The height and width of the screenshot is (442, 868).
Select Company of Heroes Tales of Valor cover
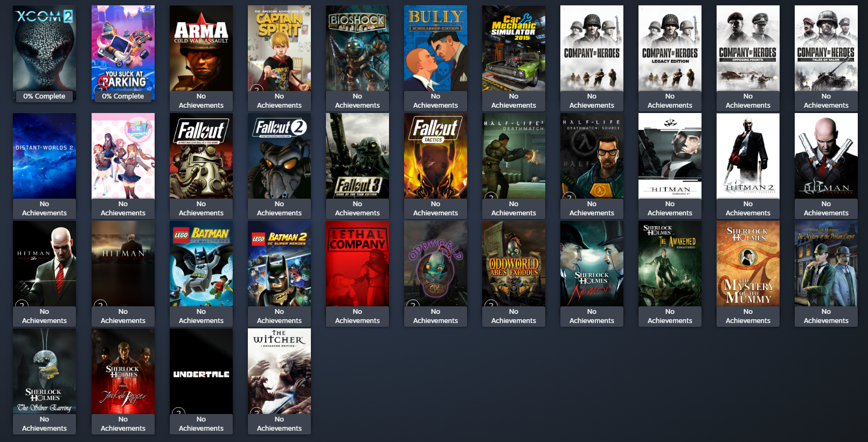(826, 48)
